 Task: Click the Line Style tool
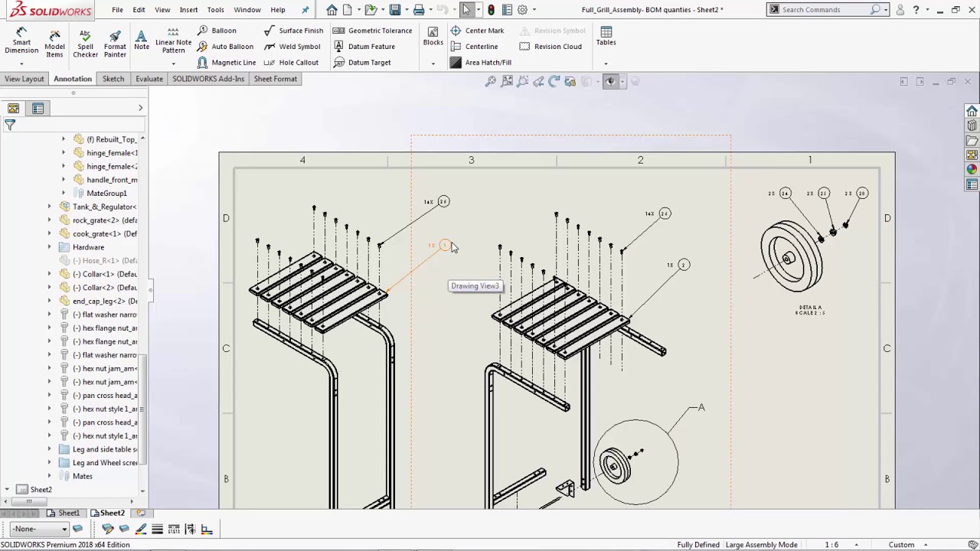coord(174,529)
